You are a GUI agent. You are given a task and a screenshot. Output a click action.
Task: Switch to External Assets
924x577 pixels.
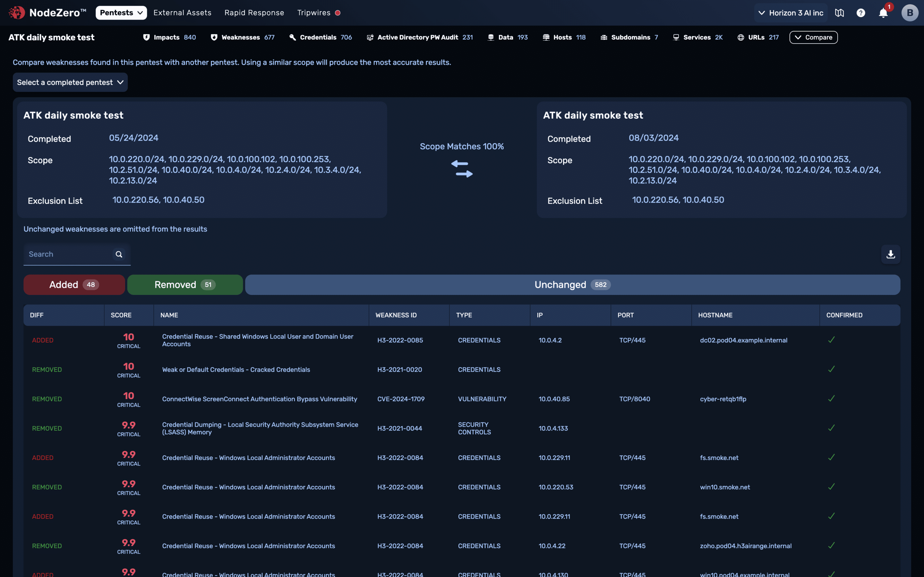click(183, 13)
